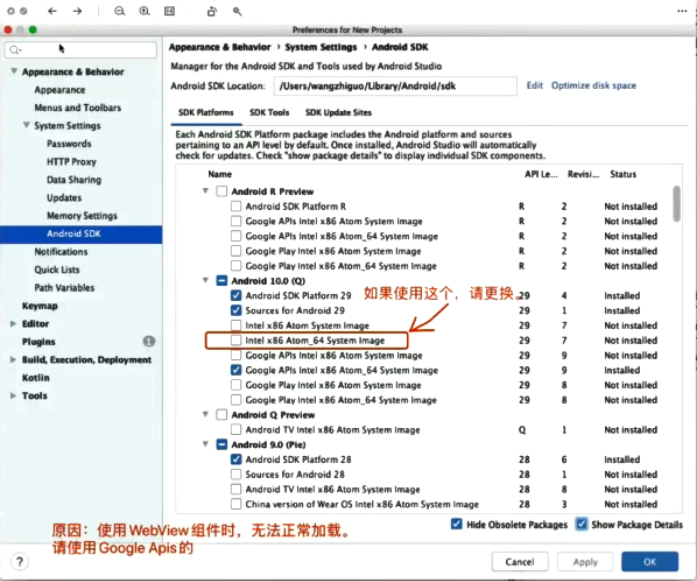Collapse the Android 9.0 (Pie) group
Screen dimensions: 697x581
click(x=205, y=444)
